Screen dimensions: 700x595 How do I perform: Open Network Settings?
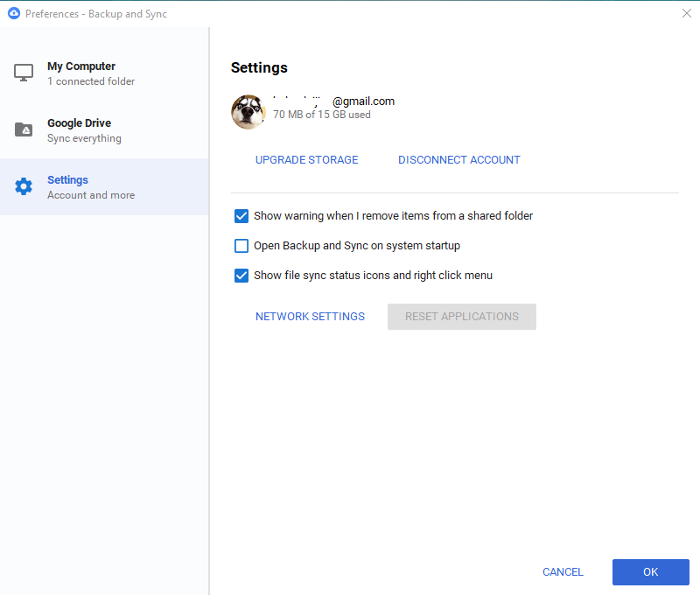point(310,317)
